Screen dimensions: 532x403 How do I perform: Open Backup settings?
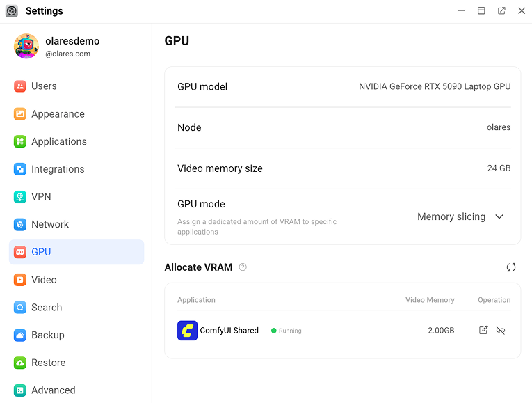coord(47,335)
